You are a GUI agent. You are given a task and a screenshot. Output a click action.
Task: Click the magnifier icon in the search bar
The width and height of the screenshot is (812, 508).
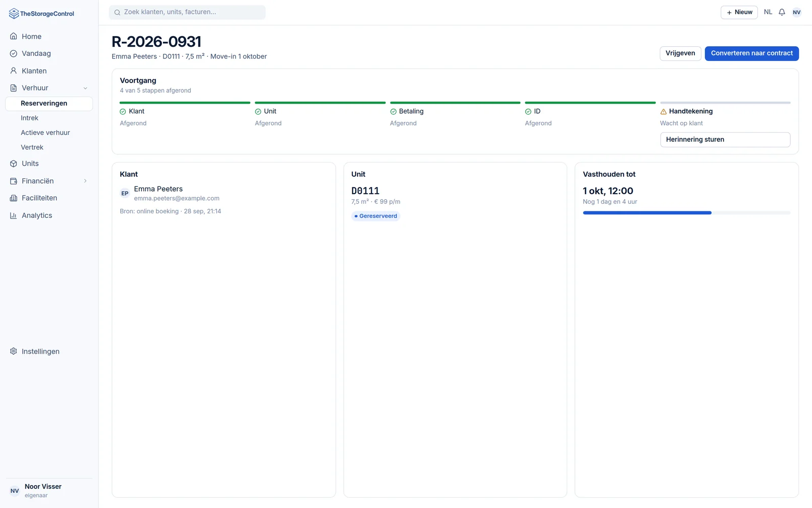click(117, 12)
